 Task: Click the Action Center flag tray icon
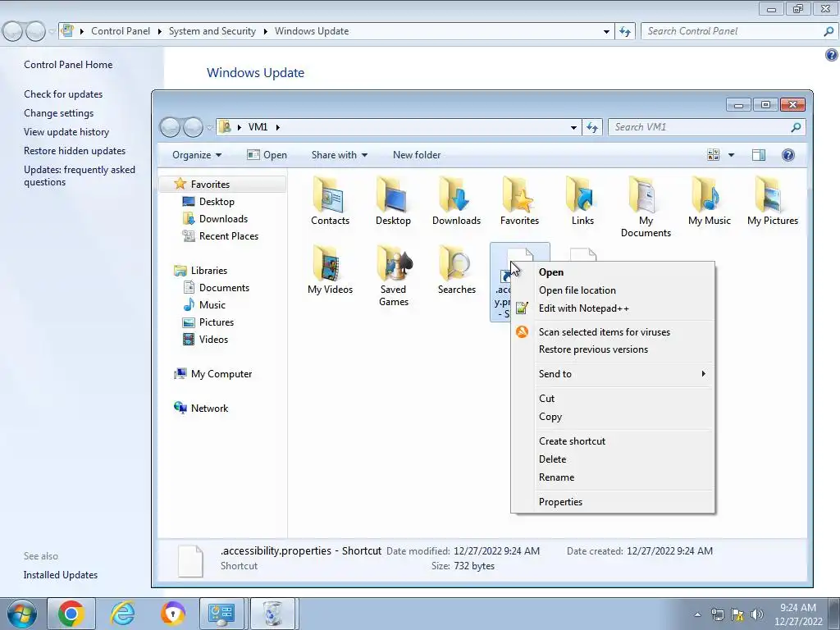click(x=737, y=614)
